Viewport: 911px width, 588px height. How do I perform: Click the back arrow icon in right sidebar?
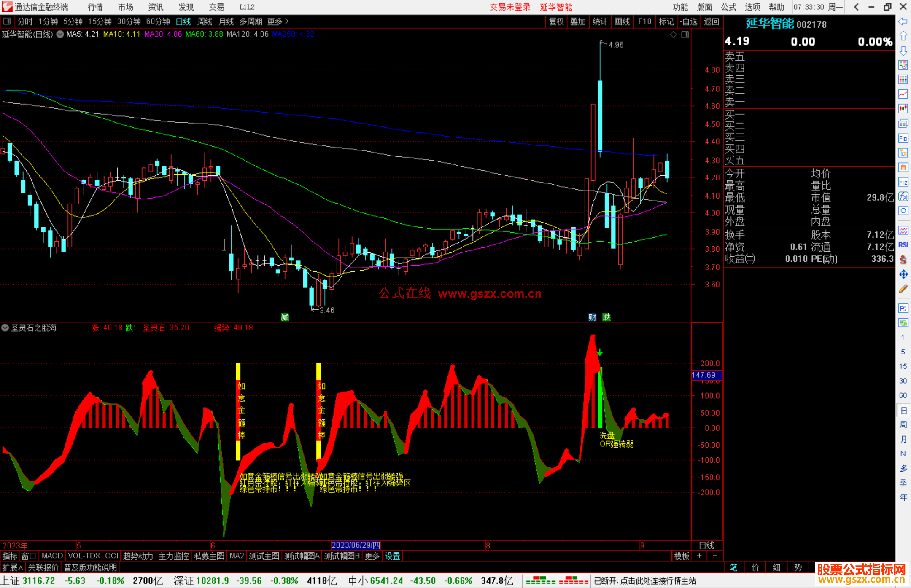[903, 21]
